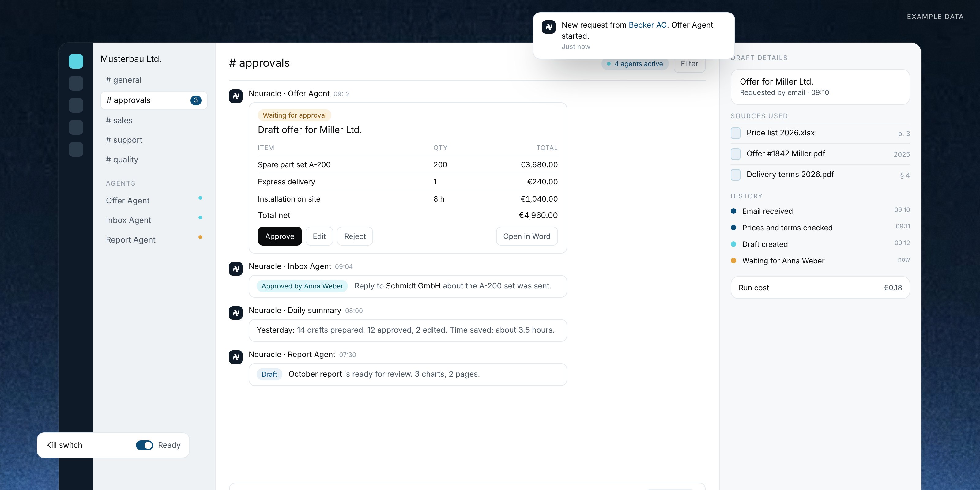Approve the Miller Ltd. draft offer
980x490 pixels.
(280, 236)
